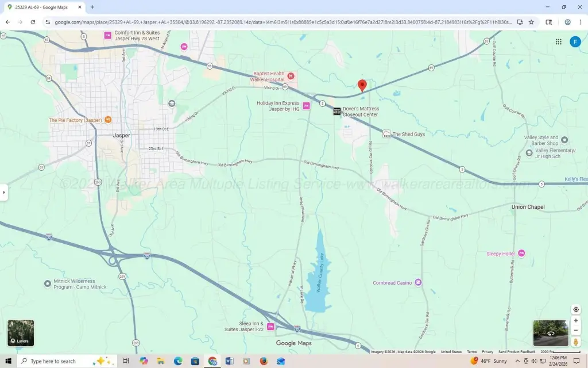Image resolution: width=588 pixels, height=368 pixels.
Task: Click The Pie Factory restaurant marker
Action: coord(108,120)
